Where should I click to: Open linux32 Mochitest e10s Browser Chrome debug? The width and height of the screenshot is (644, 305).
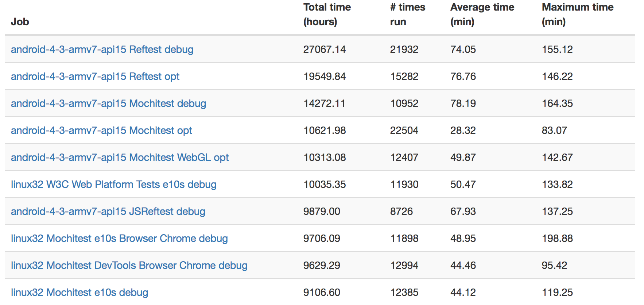pyautogui.click(x=119, y=238)
